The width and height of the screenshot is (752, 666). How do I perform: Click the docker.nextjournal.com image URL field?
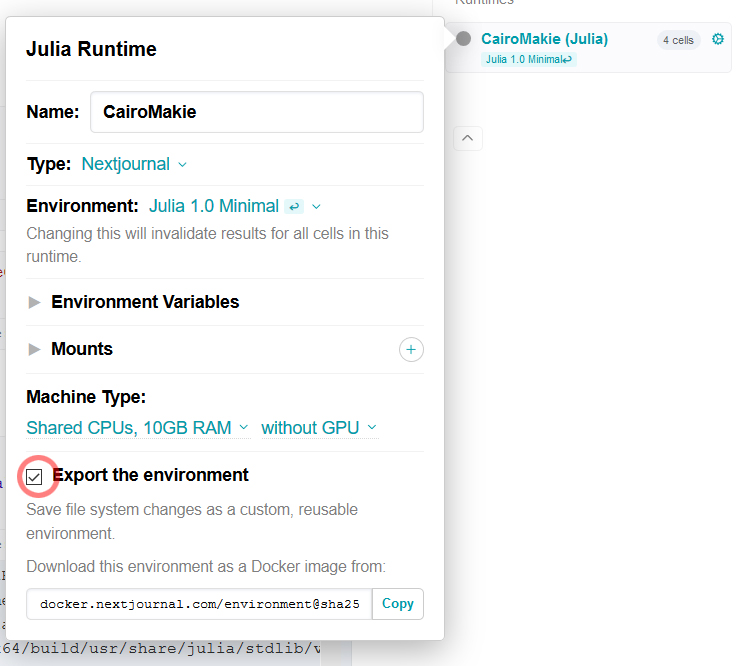tap(199, 604)
